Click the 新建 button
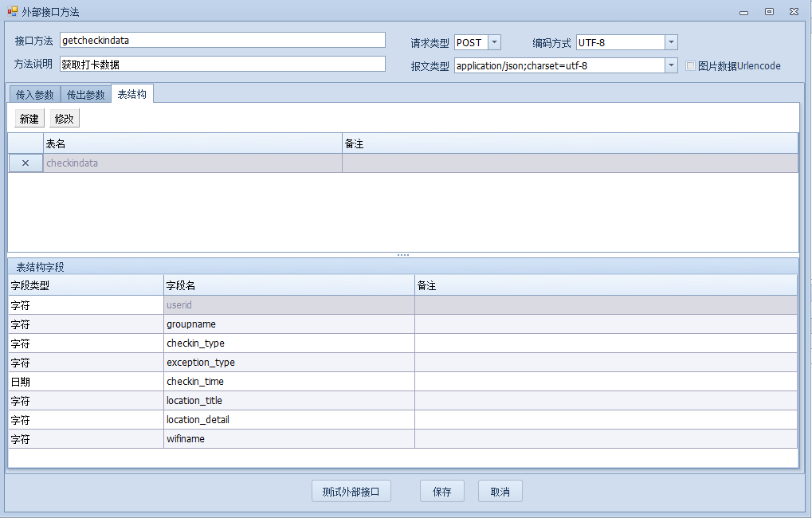The width and height of the screenshot is (812, 518). (x=29, y=119)
